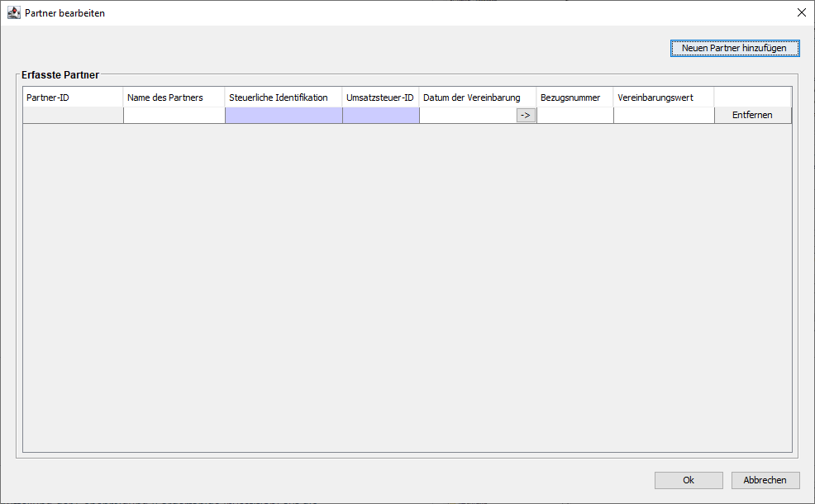Select the Name des Partners column header
This screenshot has width=815, height=504.
pos(174,97)
